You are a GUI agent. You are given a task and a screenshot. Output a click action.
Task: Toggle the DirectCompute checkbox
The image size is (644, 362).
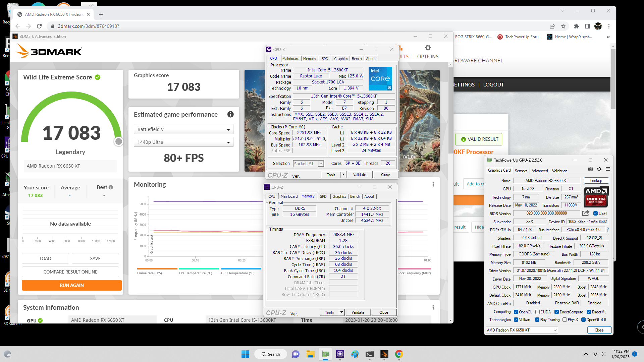click(x=557, y=312)
